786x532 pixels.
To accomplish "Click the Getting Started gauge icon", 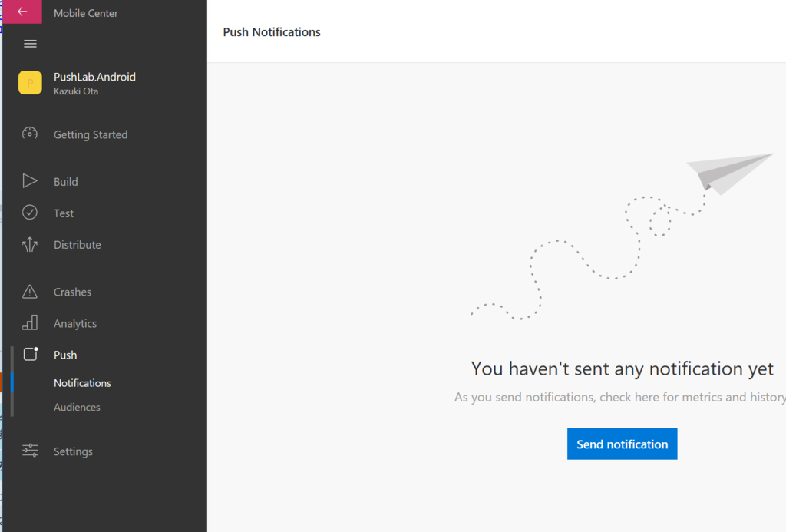I will click(x=30, y=134).
